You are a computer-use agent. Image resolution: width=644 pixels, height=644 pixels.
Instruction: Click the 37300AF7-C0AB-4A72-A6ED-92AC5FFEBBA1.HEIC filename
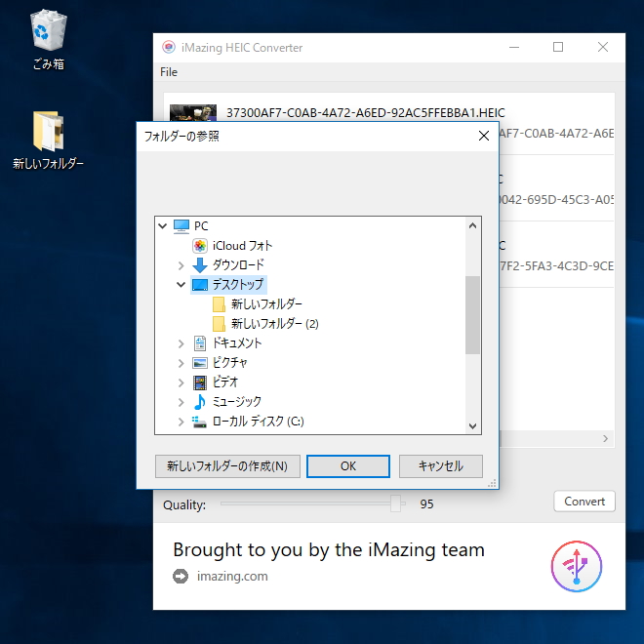tap(366, 112)
